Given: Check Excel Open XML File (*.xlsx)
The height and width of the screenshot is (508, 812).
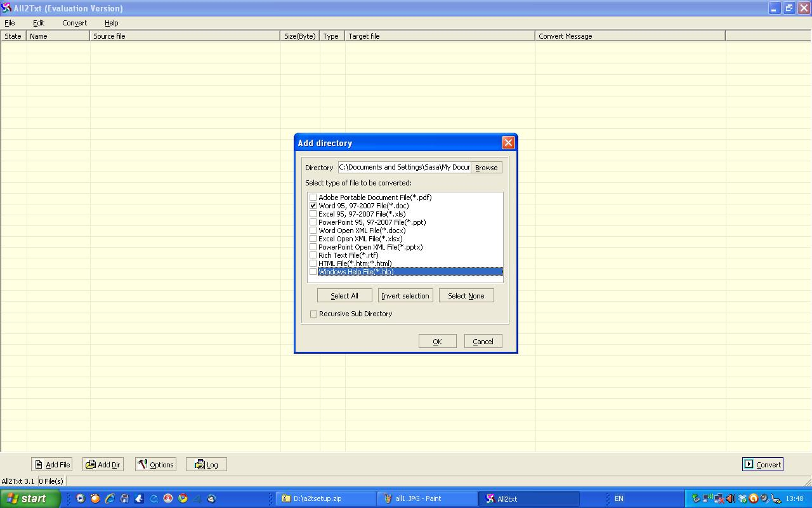Looking at the screenshot, I should [x=313, y=239].
